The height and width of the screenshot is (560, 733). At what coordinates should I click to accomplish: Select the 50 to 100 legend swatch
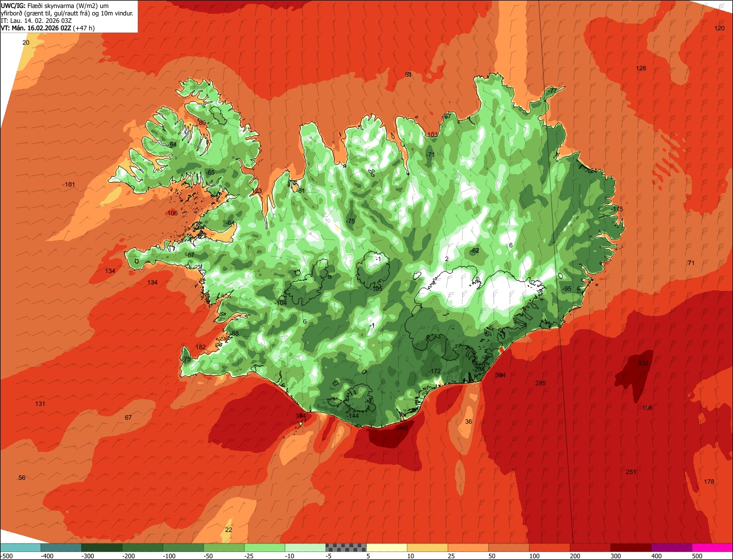509,547
